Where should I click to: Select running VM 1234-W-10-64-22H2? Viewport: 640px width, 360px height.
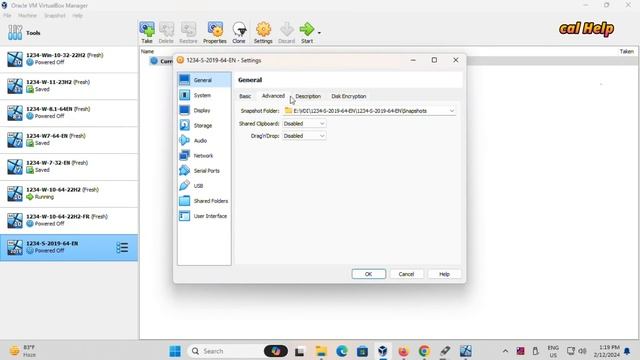pyautogui.click(x=69, y=194)
